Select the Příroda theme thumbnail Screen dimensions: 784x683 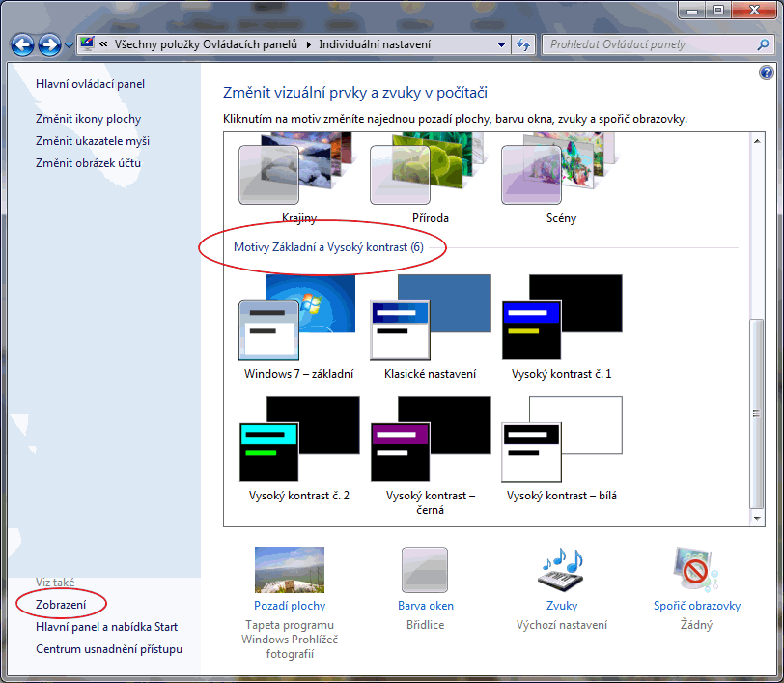(430, 170)
